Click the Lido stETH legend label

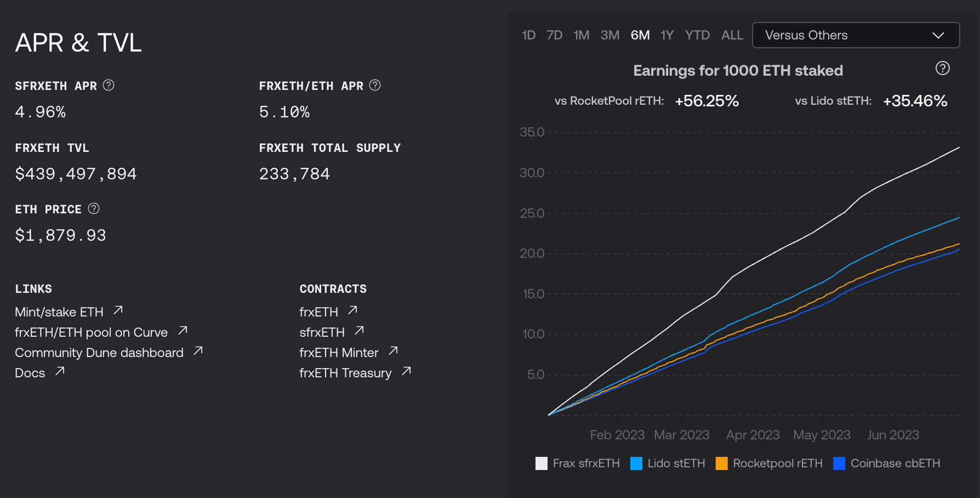676,463
